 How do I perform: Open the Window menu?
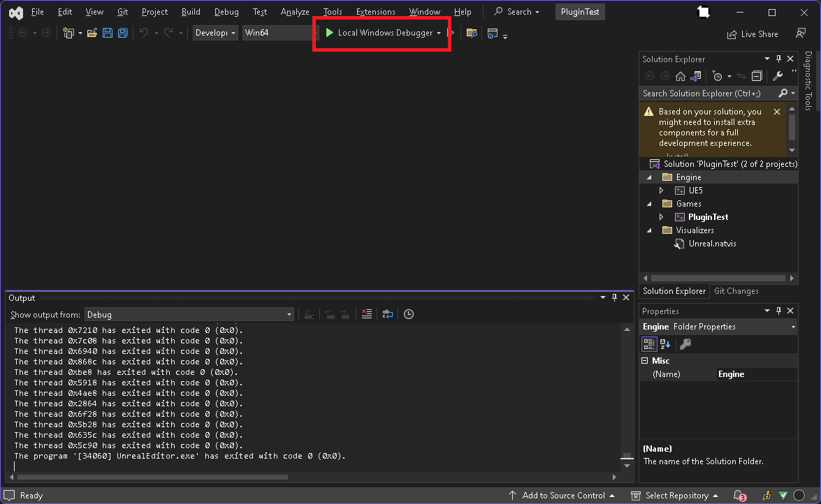pos(425,11)
